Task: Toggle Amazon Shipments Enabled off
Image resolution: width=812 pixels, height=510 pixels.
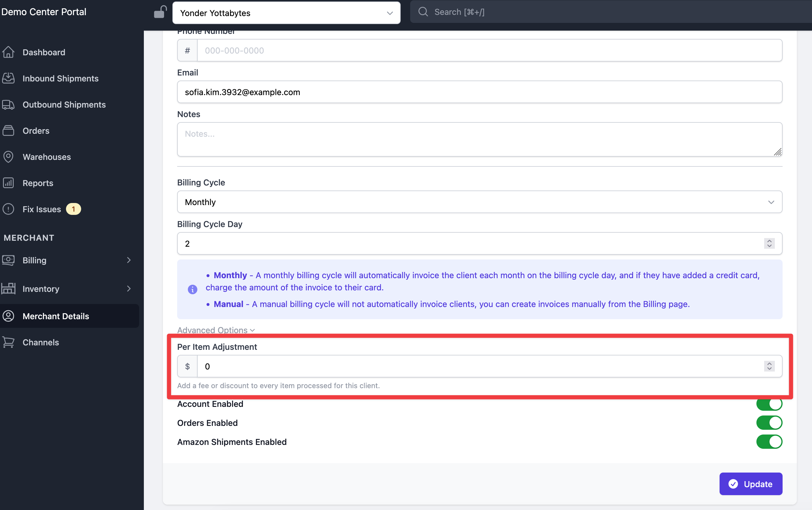Action: (769, 442)
